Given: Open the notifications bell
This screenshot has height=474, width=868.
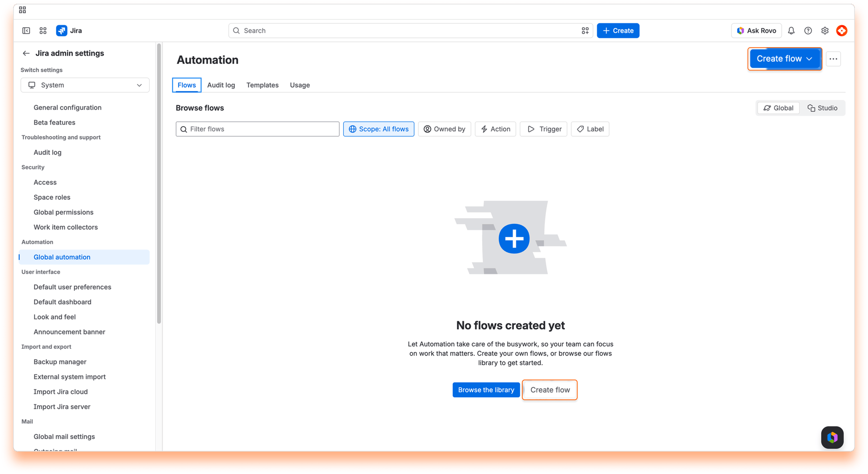Looking at the screenshot, I should tap(791, 31).
